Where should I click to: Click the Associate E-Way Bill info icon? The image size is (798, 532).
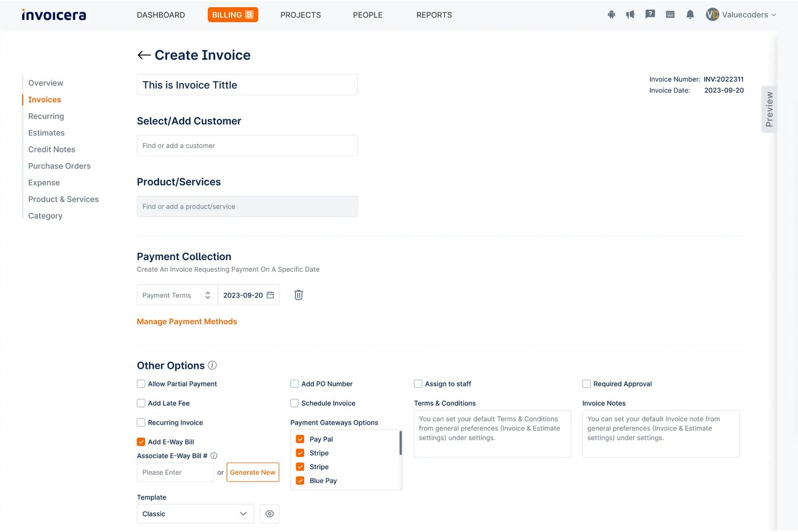point(214,456)
